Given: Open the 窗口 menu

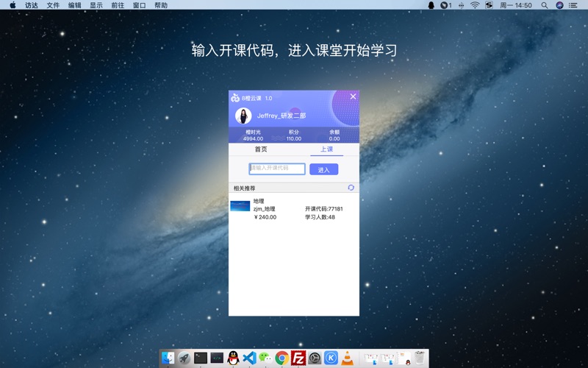Looking at the screenshot, I should tap(139, 5).
